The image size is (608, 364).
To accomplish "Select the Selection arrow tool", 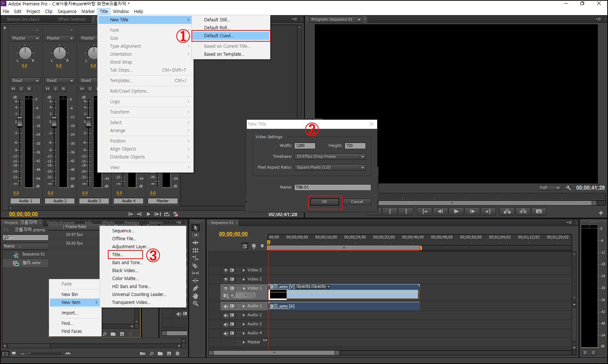I will 195,228.
